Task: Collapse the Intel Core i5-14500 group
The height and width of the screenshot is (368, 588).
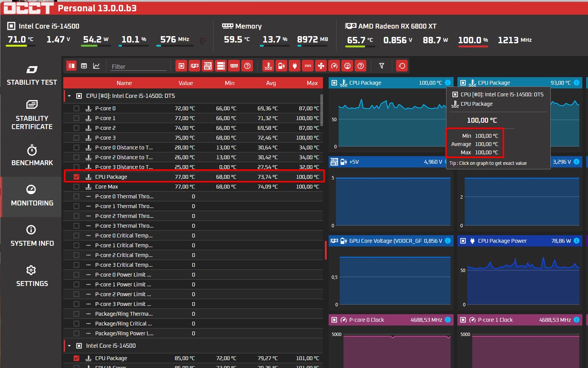Action: pos(69,346)
